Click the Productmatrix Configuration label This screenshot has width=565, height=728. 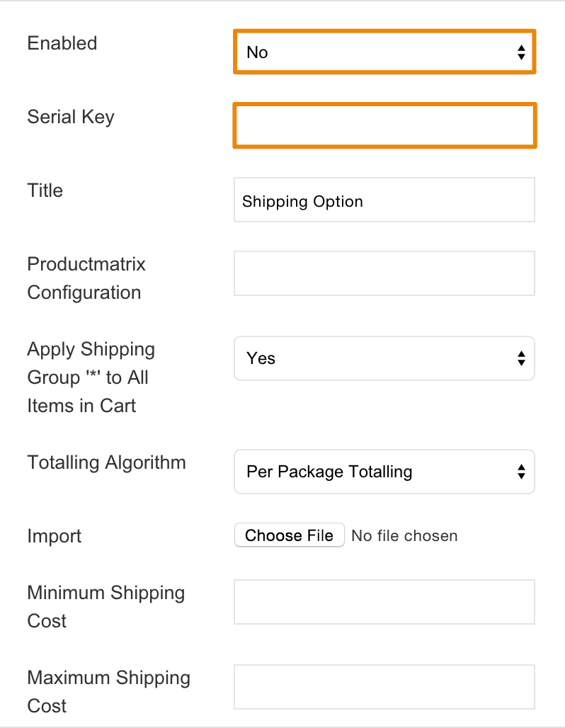point(86,278)
